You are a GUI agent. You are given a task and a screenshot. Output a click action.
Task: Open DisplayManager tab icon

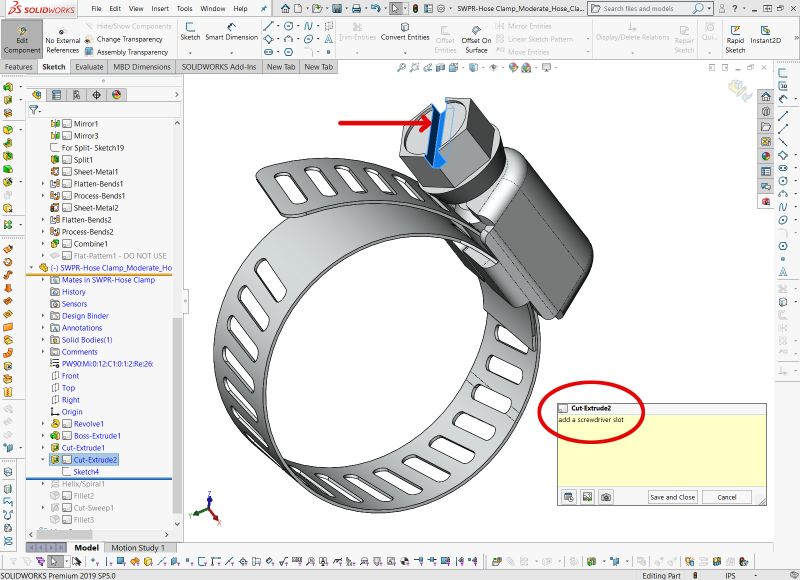[x=116, y=95]
